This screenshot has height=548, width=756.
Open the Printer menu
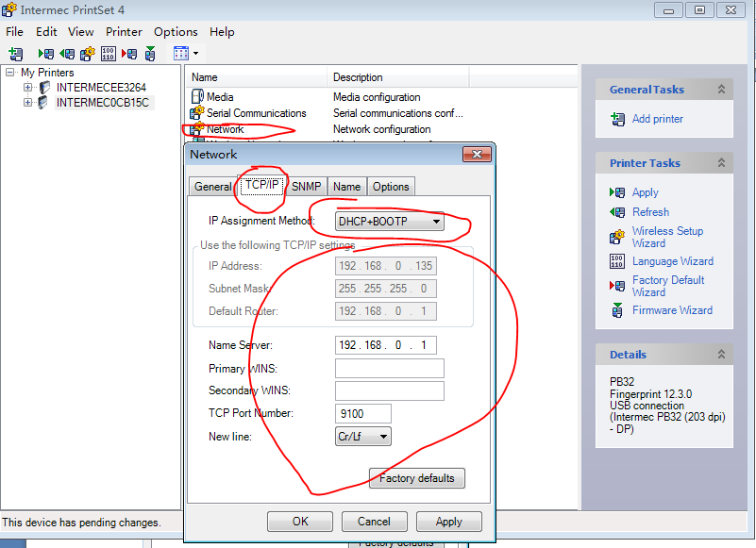coord(124,32)
